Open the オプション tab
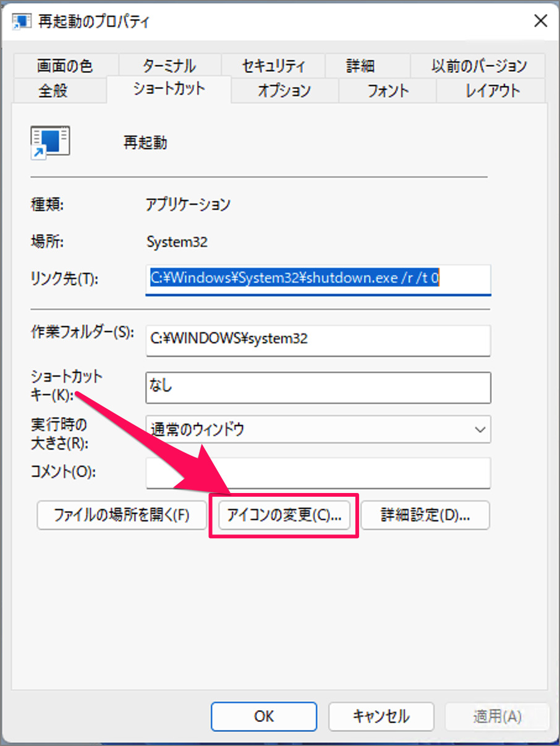 pyautogui.click(x=284, y=91)
